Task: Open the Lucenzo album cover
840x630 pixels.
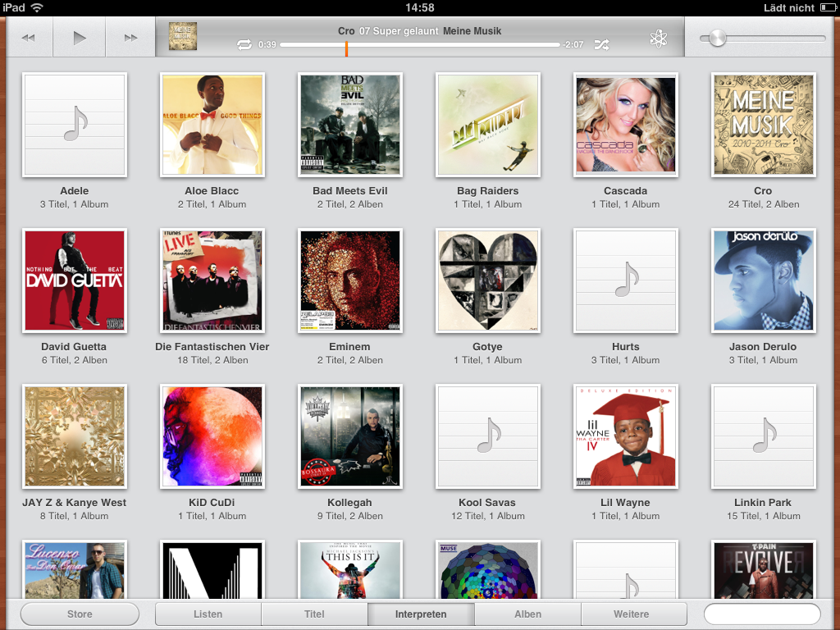Action: point(75,569)
